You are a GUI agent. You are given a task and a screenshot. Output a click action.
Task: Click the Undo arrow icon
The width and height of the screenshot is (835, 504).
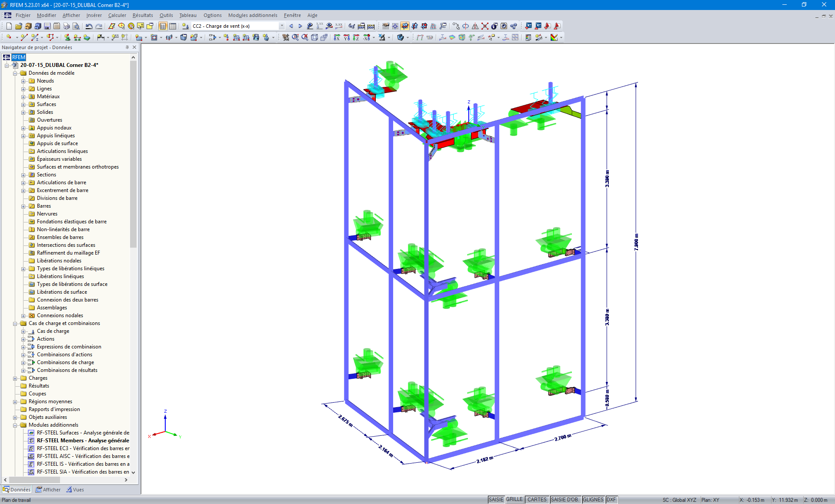(x=89, y=26)
